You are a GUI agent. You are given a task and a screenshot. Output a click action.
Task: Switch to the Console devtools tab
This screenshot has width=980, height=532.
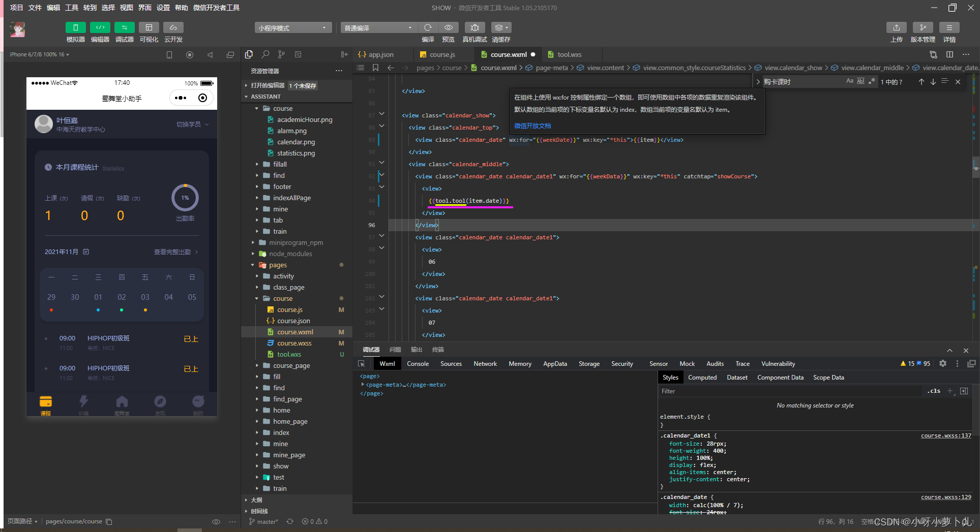coord(418,364)
